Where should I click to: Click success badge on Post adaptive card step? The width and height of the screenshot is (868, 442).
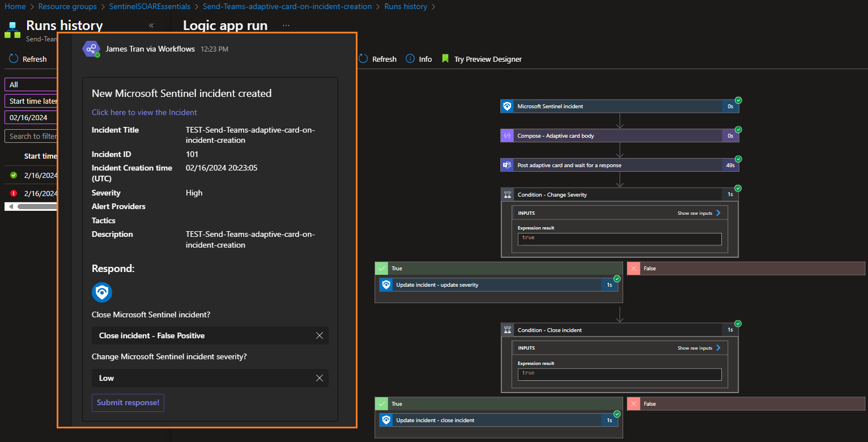(x=738, y=159)
